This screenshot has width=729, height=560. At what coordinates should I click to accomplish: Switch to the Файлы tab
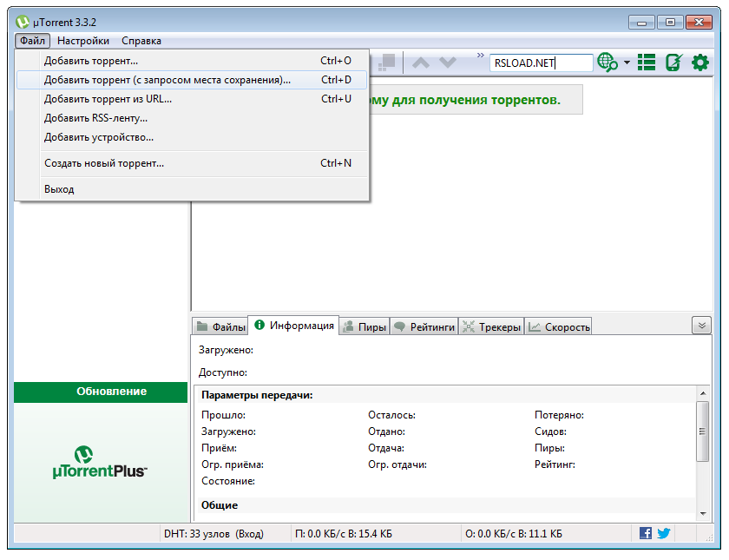coord(220,327)
